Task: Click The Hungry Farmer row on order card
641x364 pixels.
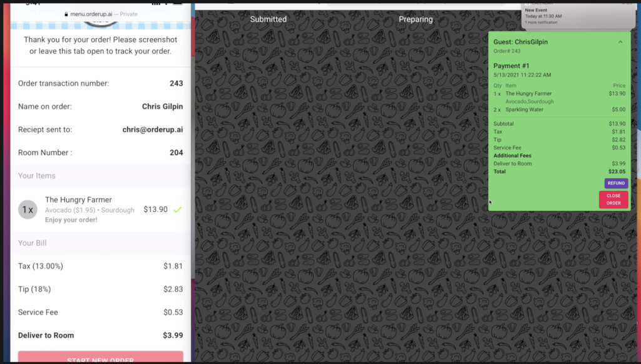Action: pyautogui.click(x=559, y=94)
